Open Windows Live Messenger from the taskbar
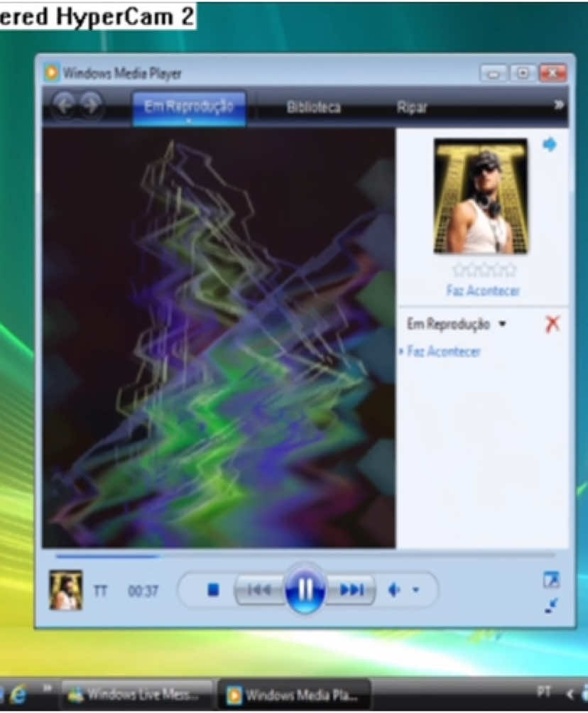 tap(137, 695)
